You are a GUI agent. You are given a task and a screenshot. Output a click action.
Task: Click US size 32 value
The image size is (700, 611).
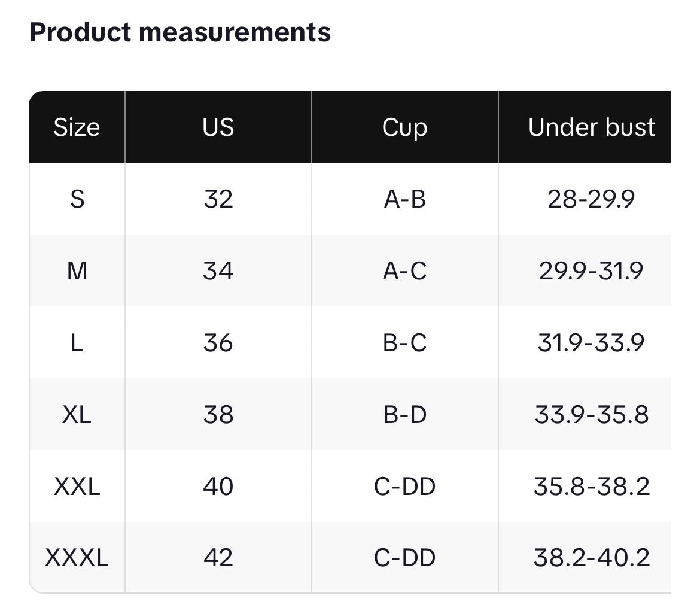click(x=218, y=199)
